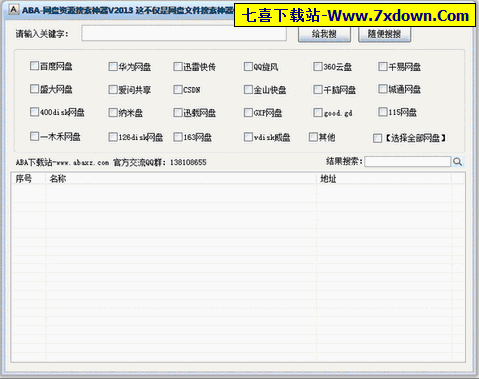
Task: Enable the 千易网盘 checkbox
Action: 383,67
